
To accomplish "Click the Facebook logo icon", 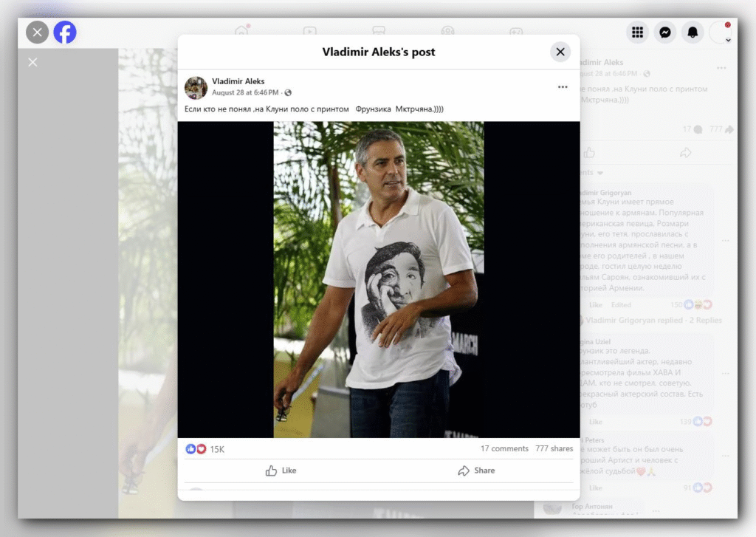I will click(65, 33).
